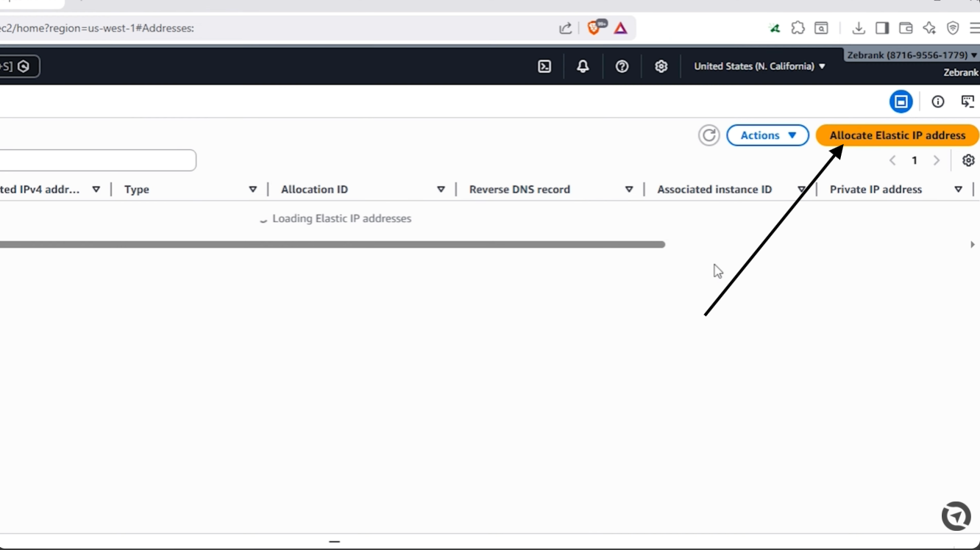Open the browser hamburger menu
The width and height of the screenshot is (980, 550).
point(973,28)
